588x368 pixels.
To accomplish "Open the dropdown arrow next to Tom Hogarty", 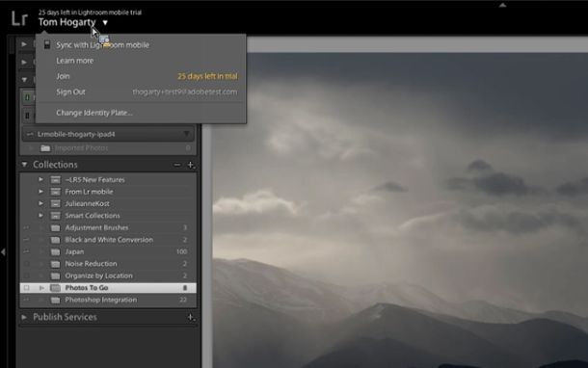I will [105, 22].
